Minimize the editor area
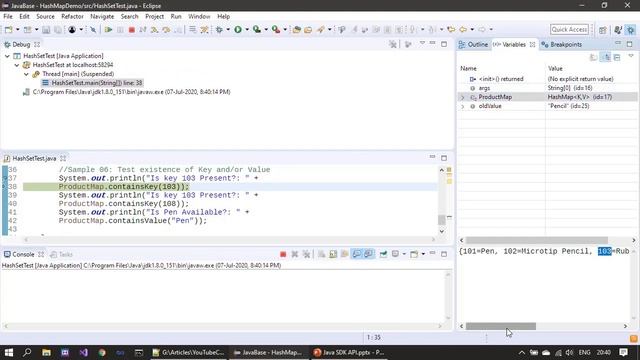 click(x=432, y=157)
